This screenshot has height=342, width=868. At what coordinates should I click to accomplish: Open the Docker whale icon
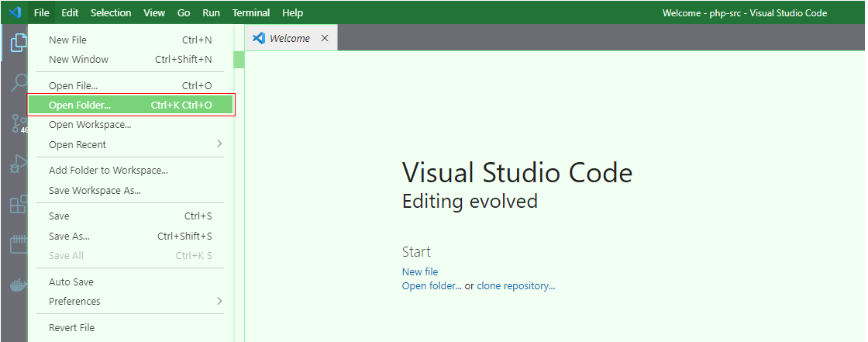(x=19, y=286)
